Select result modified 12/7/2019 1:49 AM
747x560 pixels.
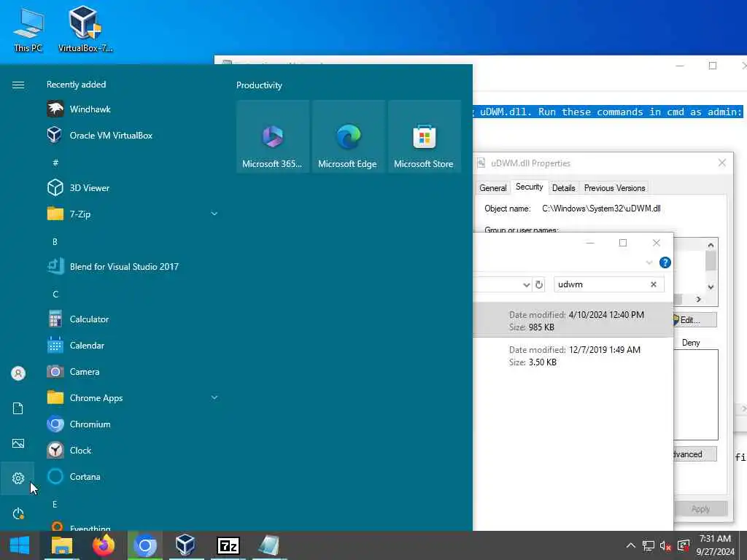(x=573, y=356)
